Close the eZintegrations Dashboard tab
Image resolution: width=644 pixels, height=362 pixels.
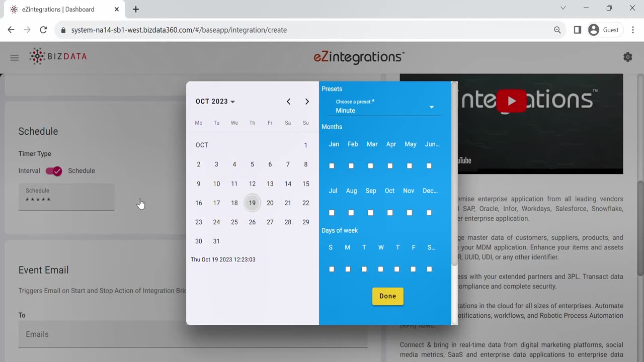pyautogui.click(x=117, y=9)
